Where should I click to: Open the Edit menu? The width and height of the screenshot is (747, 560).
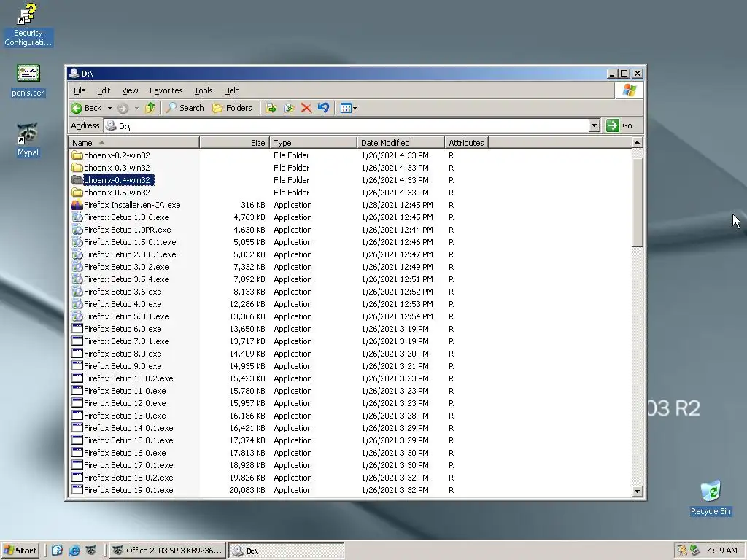tap(104, 90)
